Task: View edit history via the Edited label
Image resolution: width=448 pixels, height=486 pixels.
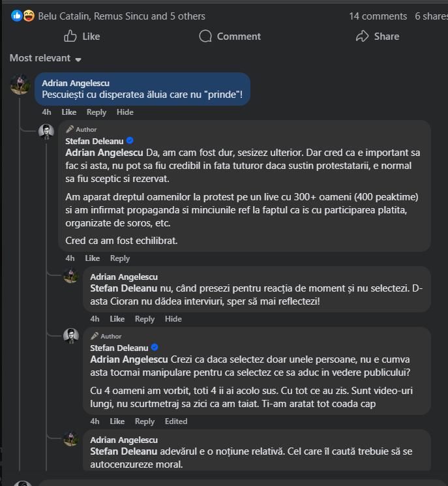Action: click(x=176, y=421)
